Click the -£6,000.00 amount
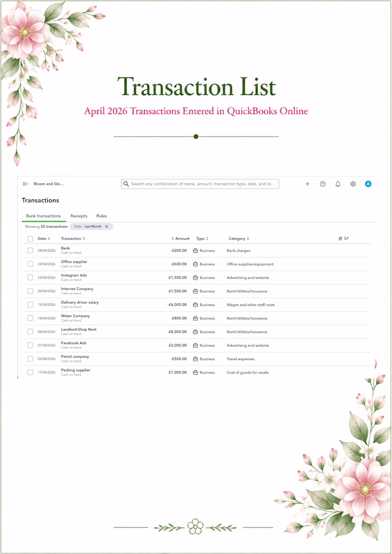The height and width of the screenshot is (554, 392). click(x=177, y=305)
